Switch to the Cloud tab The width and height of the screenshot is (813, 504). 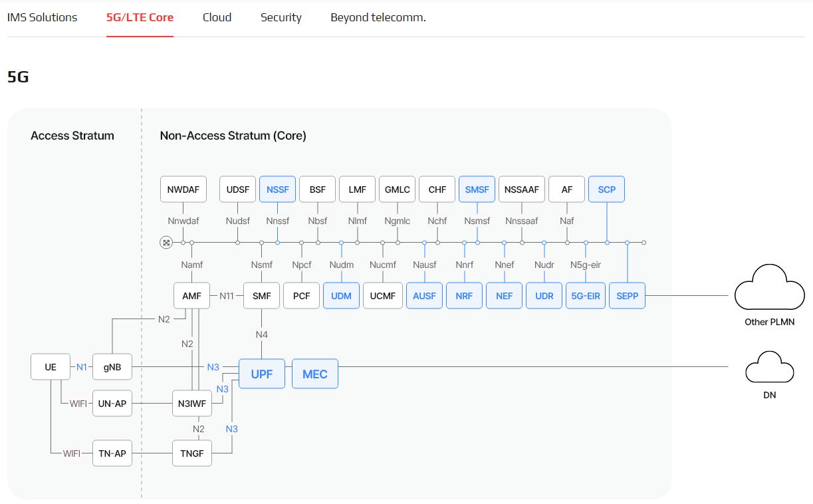click(x=217, y=17)
